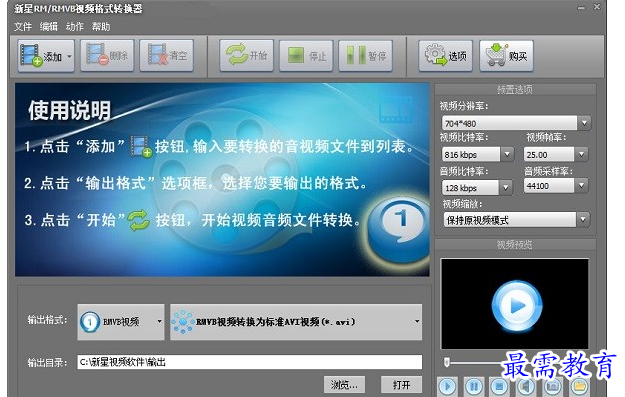
Task: Click the open folder icon below preview
Action: pos(580,387)
